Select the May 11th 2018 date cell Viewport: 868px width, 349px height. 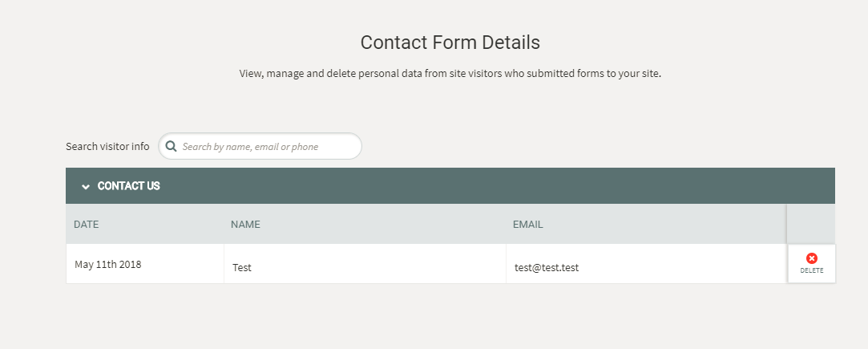pos(145,264)
